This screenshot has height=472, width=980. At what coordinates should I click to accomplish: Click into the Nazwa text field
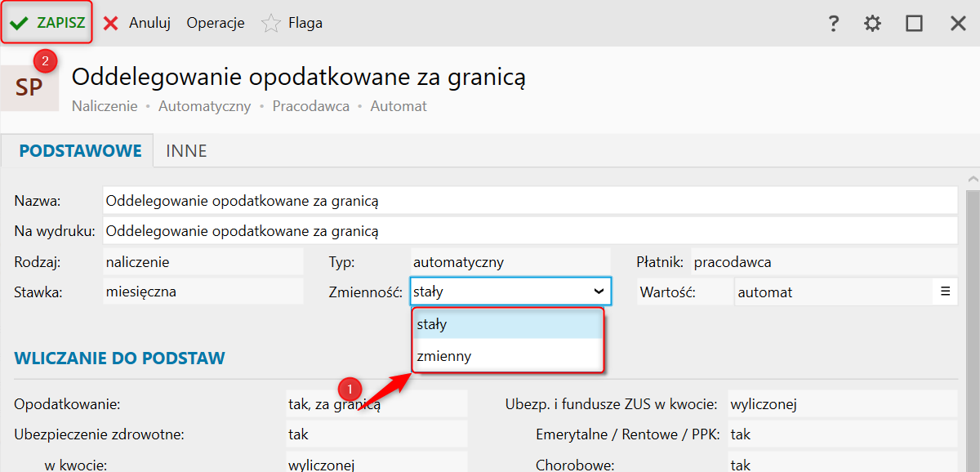(529, 200)
